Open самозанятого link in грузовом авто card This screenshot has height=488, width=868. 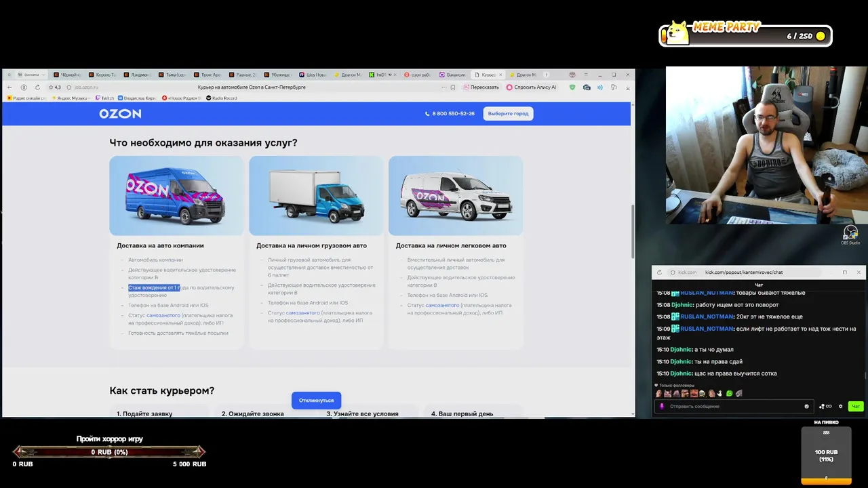[303, 313]
